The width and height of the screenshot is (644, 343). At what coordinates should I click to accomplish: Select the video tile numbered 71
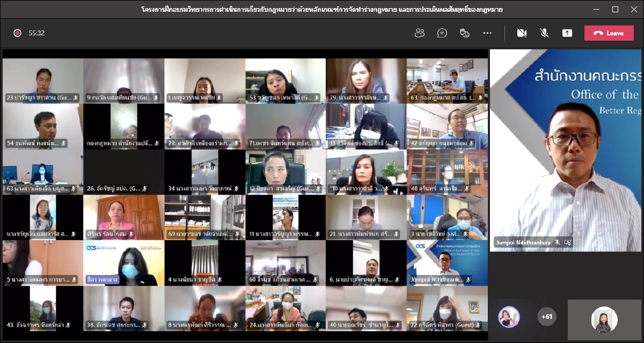click(x=286, y=126)
